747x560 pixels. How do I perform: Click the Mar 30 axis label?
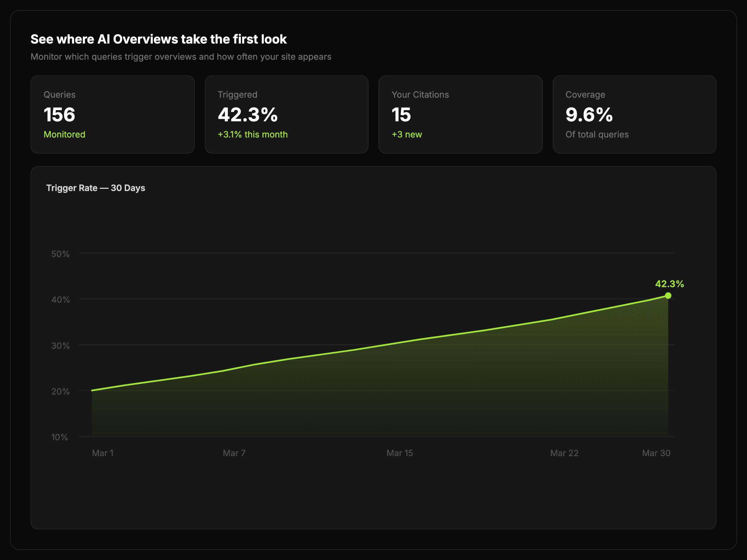(656, 453)
